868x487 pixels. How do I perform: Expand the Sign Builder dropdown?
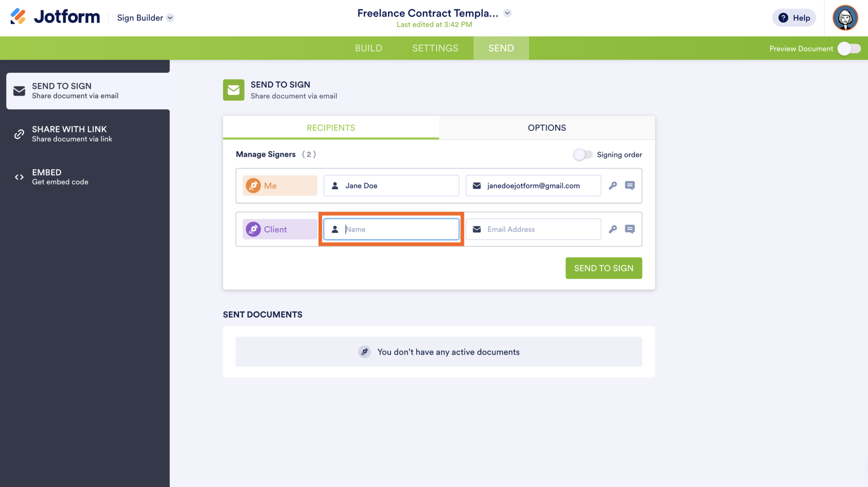tap(170, 18)
